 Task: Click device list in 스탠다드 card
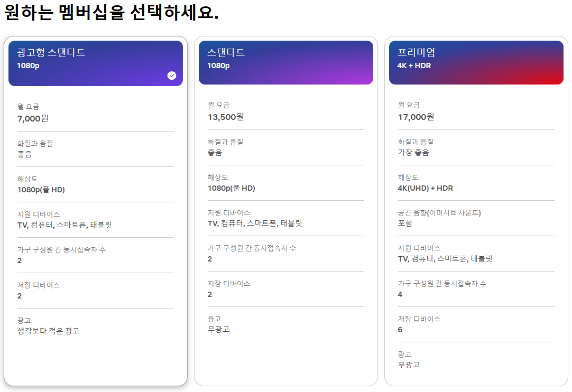[x=255, y=223]
